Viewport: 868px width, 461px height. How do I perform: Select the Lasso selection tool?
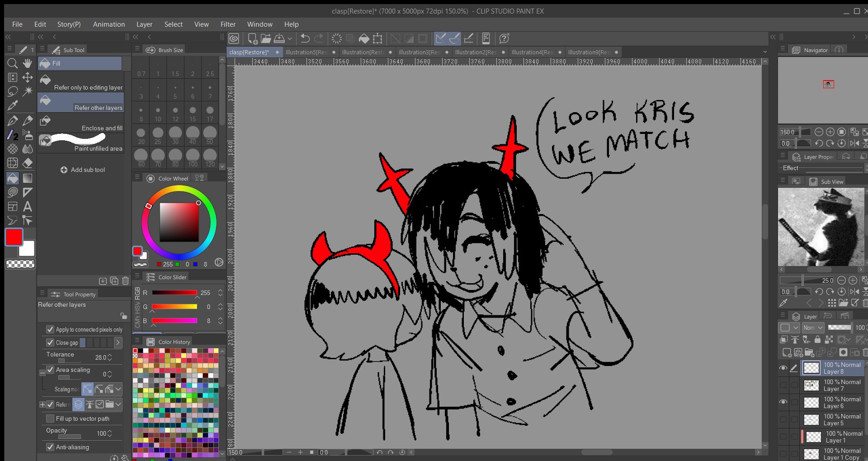point(13,91)
